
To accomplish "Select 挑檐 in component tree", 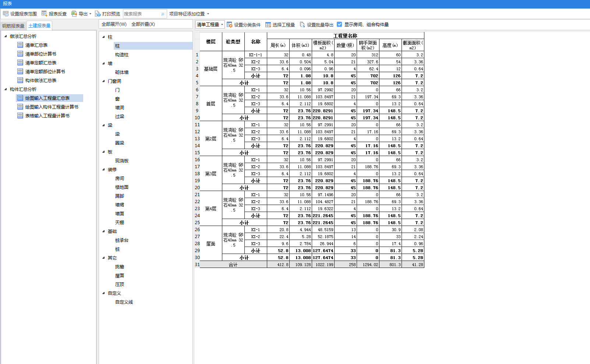I will tap(120, 266).
